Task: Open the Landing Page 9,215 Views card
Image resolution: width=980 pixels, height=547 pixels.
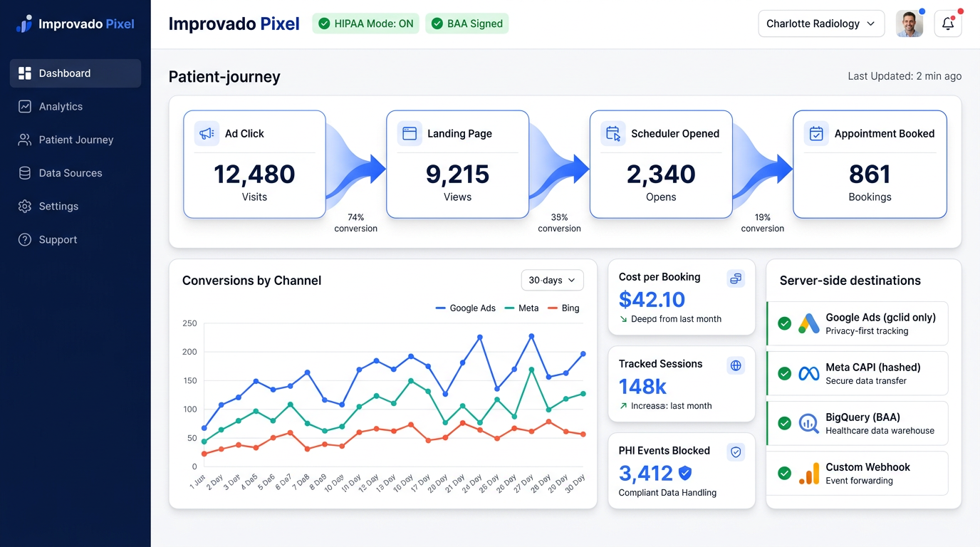Action: tap(457, 164)
